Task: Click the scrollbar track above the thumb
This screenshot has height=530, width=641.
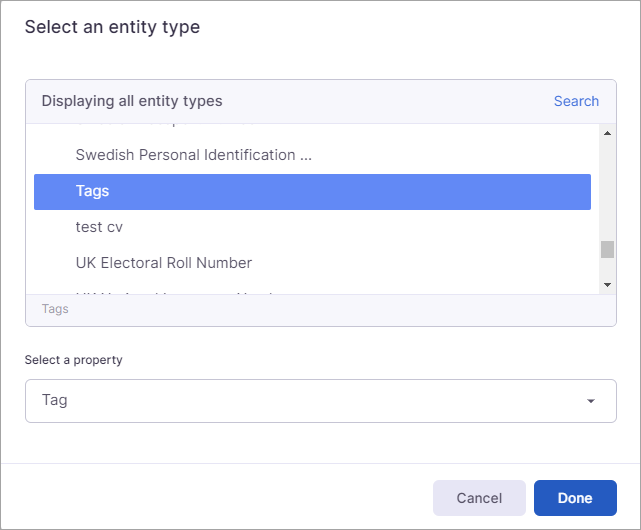Action: pyautogui.click(x=607, y=190)
